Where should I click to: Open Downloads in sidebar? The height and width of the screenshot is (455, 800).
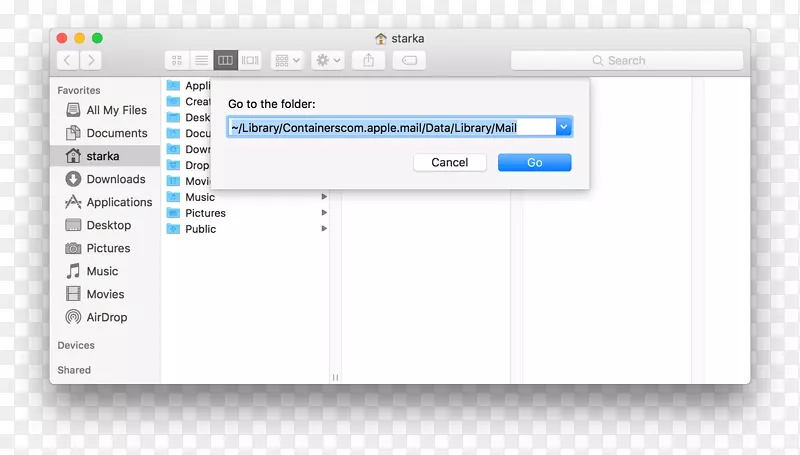click(106, 179)
